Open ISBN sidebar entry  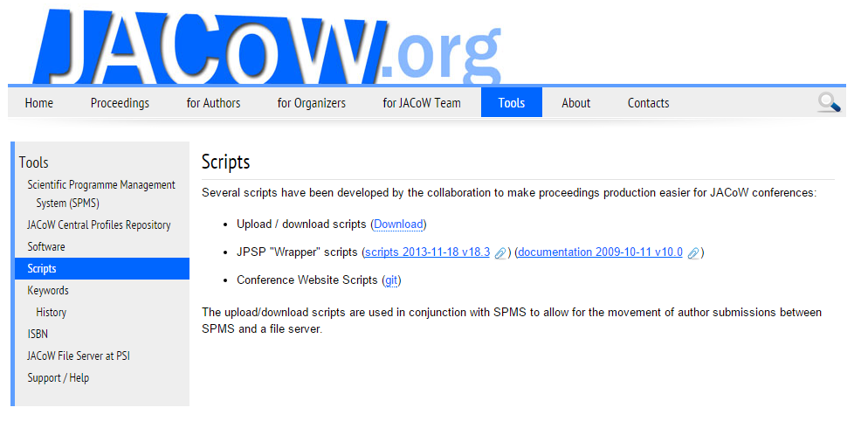pyautogui.click(x=38, y=334)
